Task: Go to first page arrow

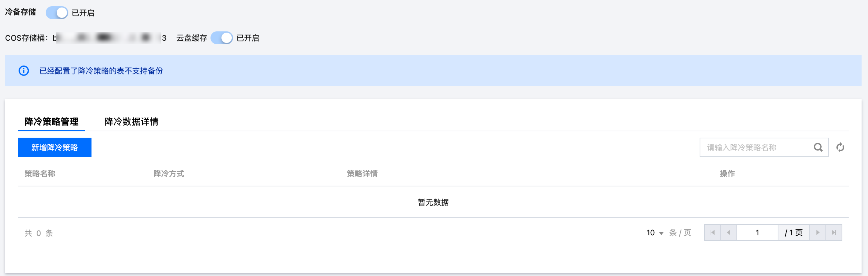Action: [x=712, y=233]
